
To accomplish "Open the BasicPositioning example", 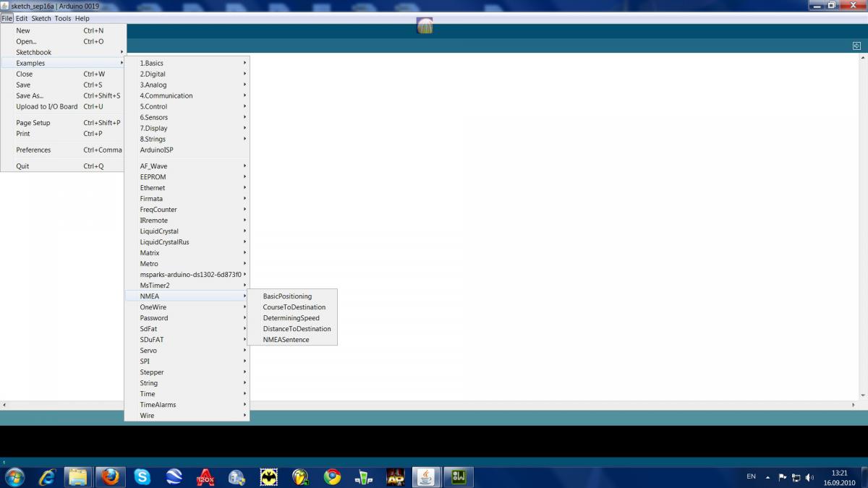I will (x=287, y=296).
